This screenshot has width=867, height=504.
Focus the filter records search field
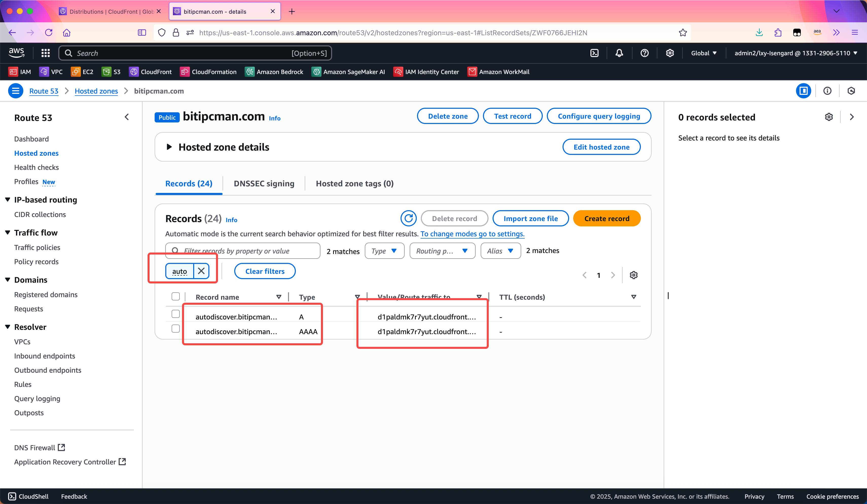[x=243, y=251]
